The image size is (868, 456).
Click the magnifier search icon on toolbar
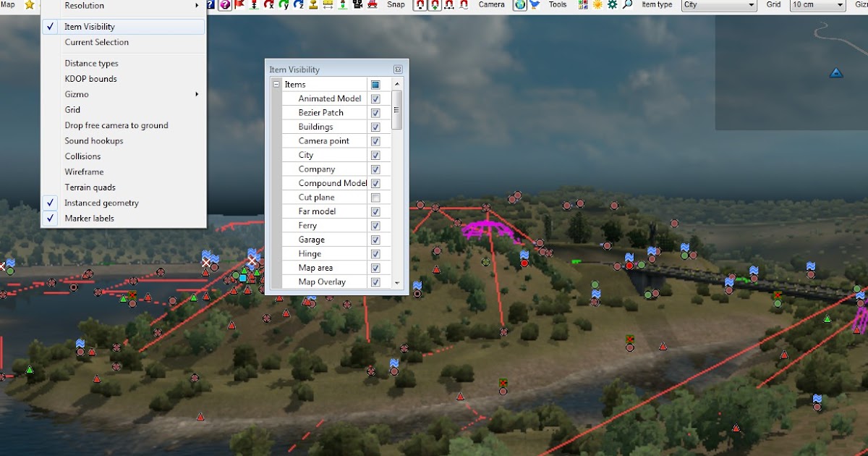[x=627, y=6]
